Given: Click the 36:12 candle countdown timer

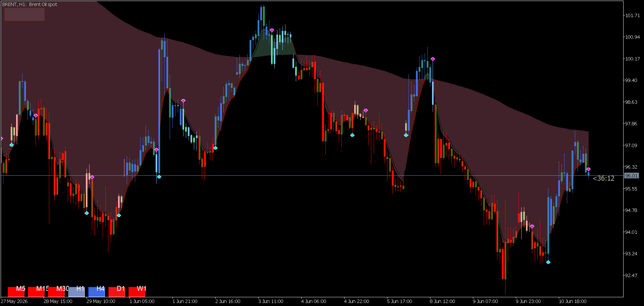Looking at the screenshot, I should (x=604, y=178).
